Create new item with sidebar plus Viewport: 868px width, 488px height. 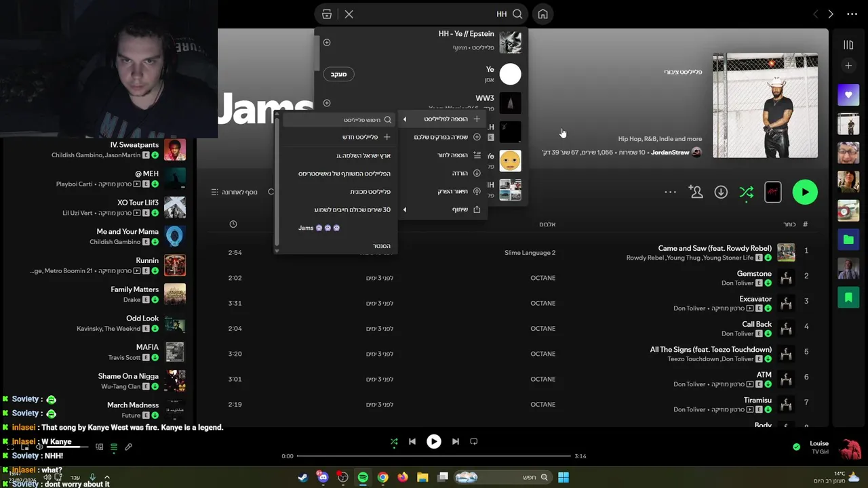pyautogui.click(x=848, y=66)
